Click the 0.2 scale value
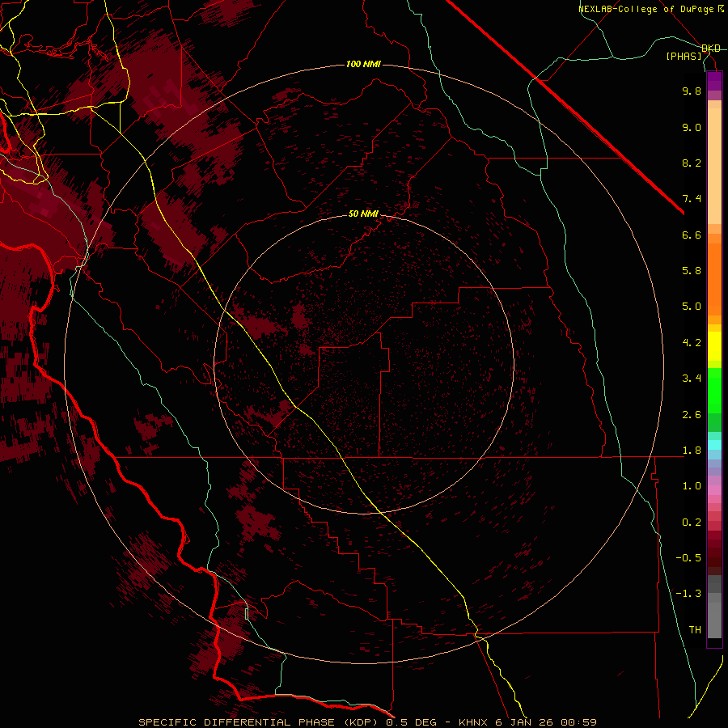The height and width of the screenshot is (728, 728). click(x=692, y=523)
